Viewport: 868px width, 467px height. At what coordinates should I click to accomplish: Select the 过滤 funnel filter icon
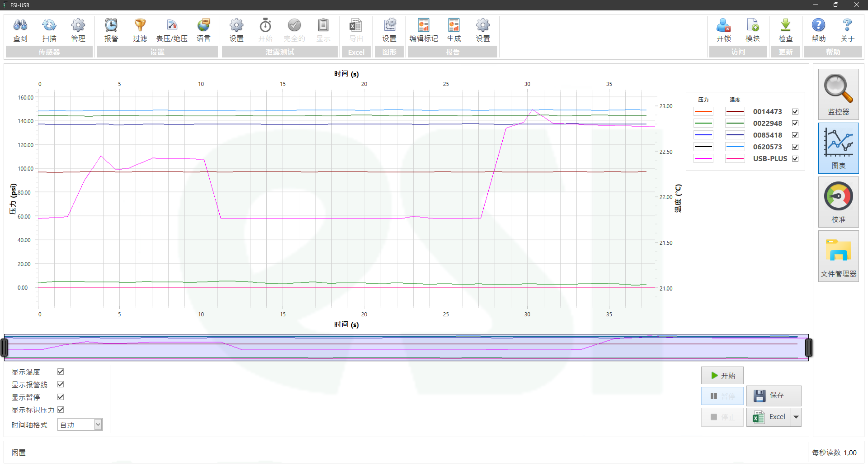coord(140,30)
